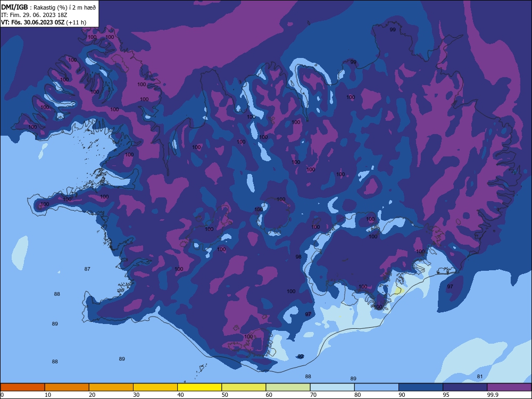Click the orange 10–20 legend swatch
Image resolution: width=532 pixels, height=399 pixels.
click(67, 387)
